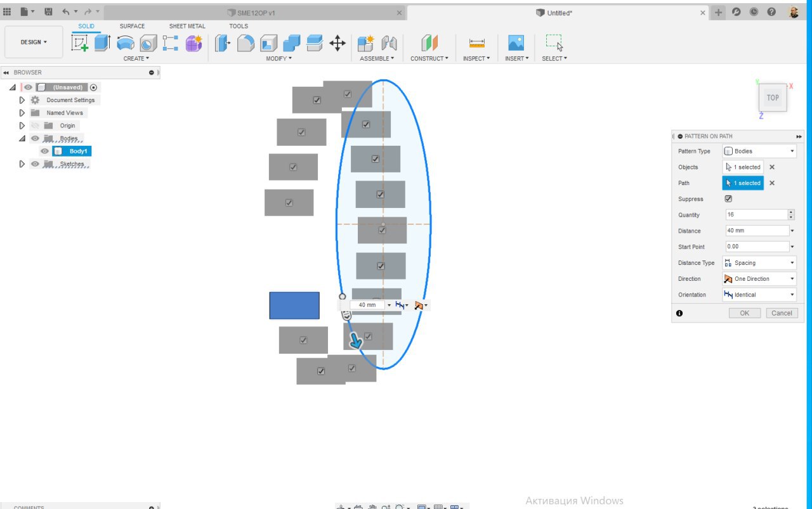
Task: Collapse the Bodies folder node
Action: click(22, 138)
